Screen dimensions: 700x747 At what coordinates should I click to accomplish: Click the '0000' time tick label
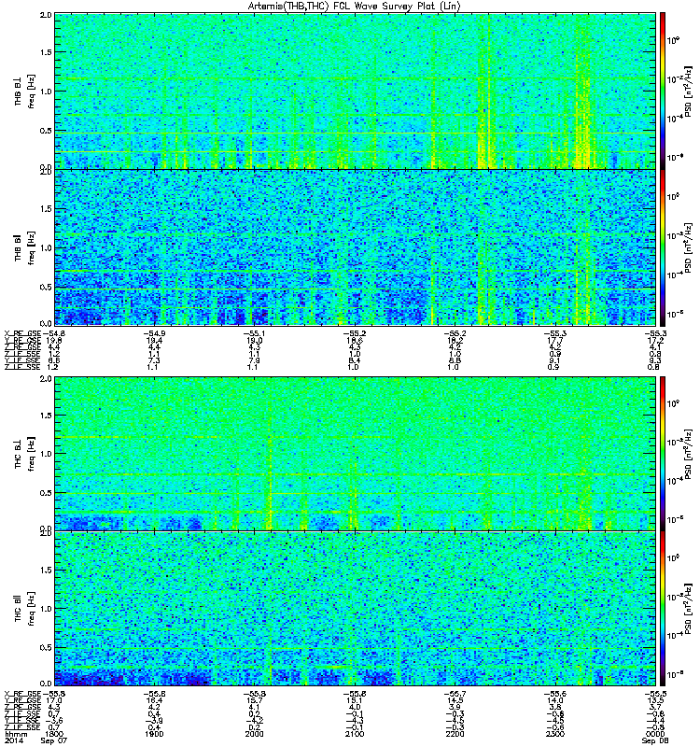655,734
